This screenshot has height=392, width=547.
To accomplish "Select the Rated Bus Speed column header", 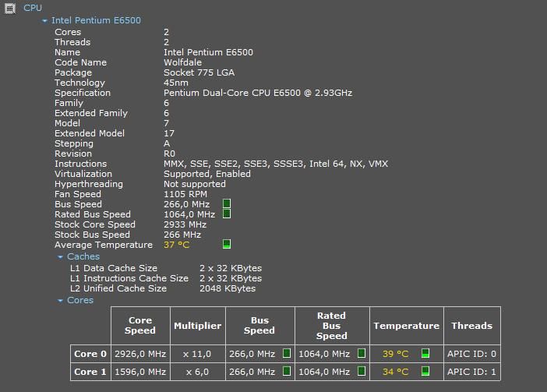I will (x=332, y=326).
